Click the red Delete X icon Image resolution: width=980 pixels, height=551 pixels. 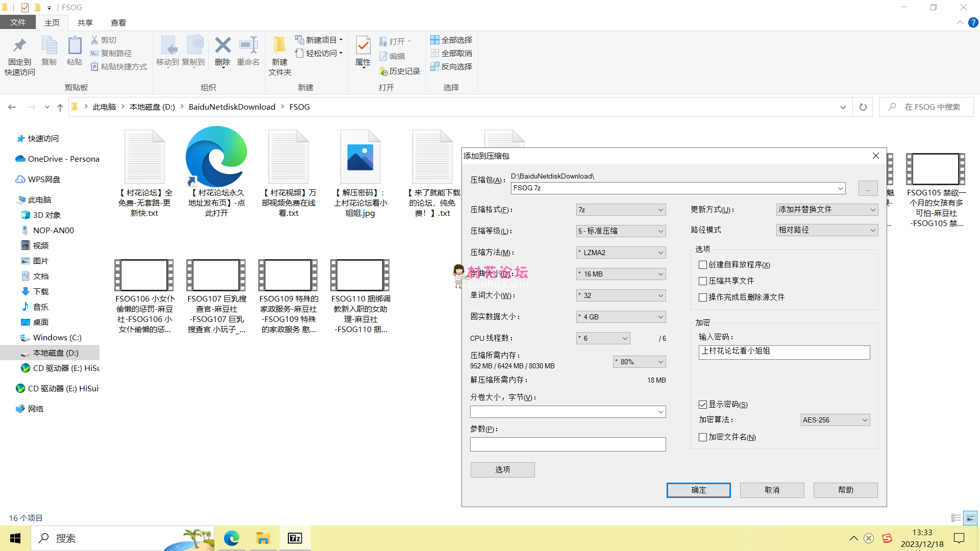[x=223, y=45]
